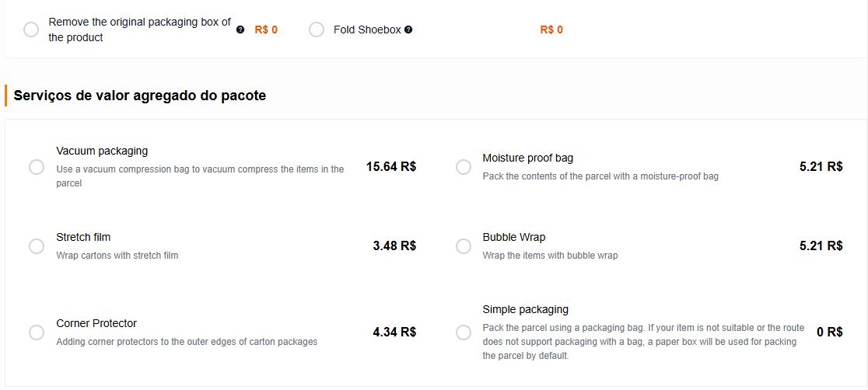Click the Bubble Wrap 5.21 R$ price

coord(821,245)
